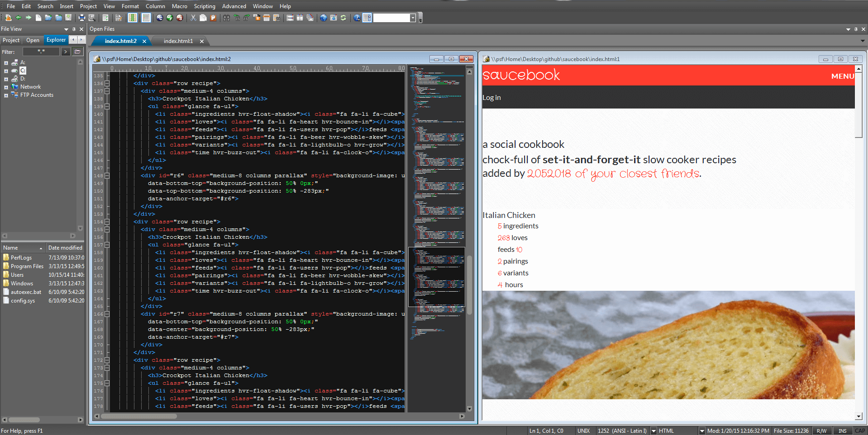Expand the FTP Accounts tree node
This screenshot has height=435, width=868.
pyautogui.click(x=6, y=95)
